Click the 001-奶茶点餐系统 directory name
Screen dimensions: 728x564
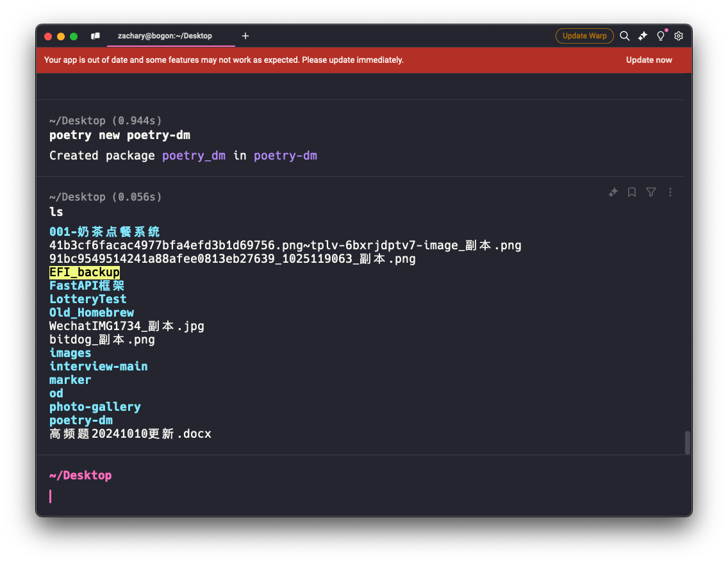tap(104, 231)
